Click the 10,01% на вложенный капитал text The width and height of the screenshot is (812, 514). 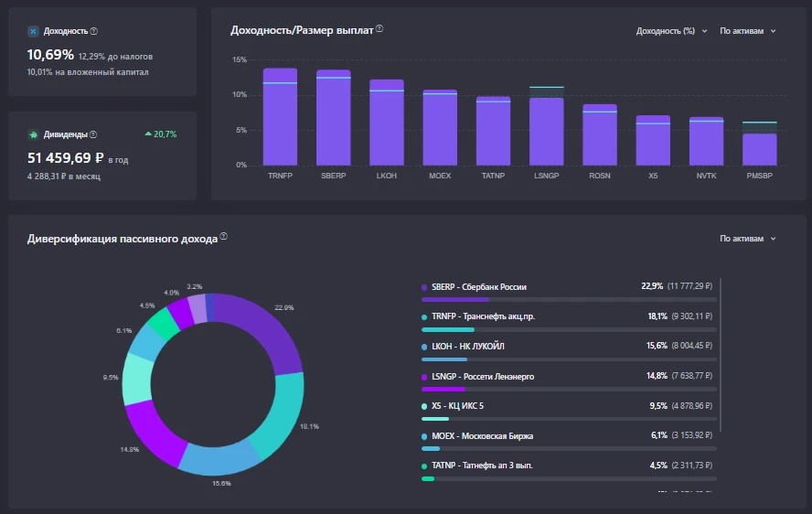click(88, 72)
